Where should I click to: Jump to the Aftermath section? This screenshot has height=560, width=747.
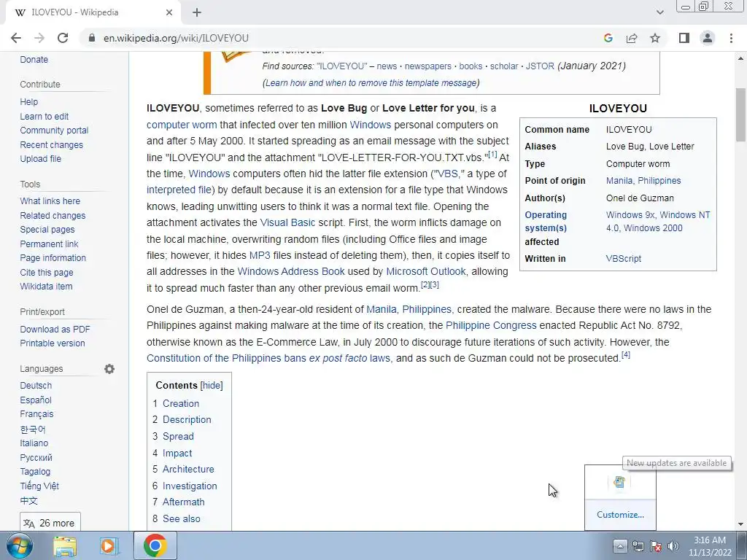(x=183, y=502)
